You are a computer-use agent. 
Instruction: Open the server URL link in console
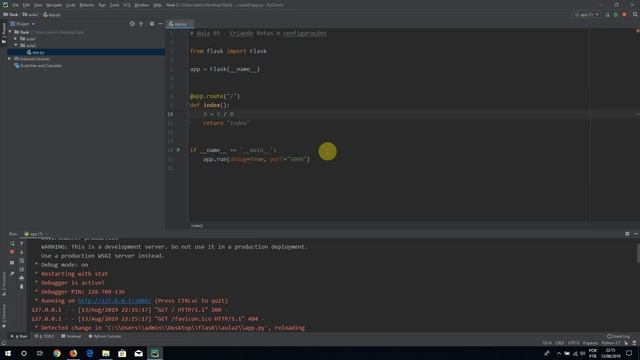pyautogui.click(x=114, y=301)
